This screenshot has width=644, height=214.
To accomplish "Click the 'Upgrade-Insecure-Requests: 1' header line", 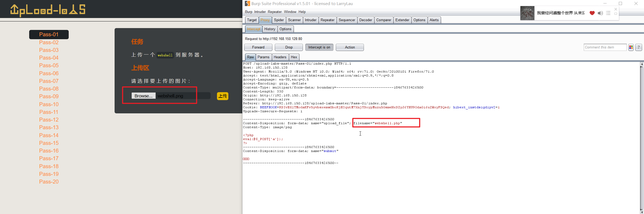I will tap(273, 111).
